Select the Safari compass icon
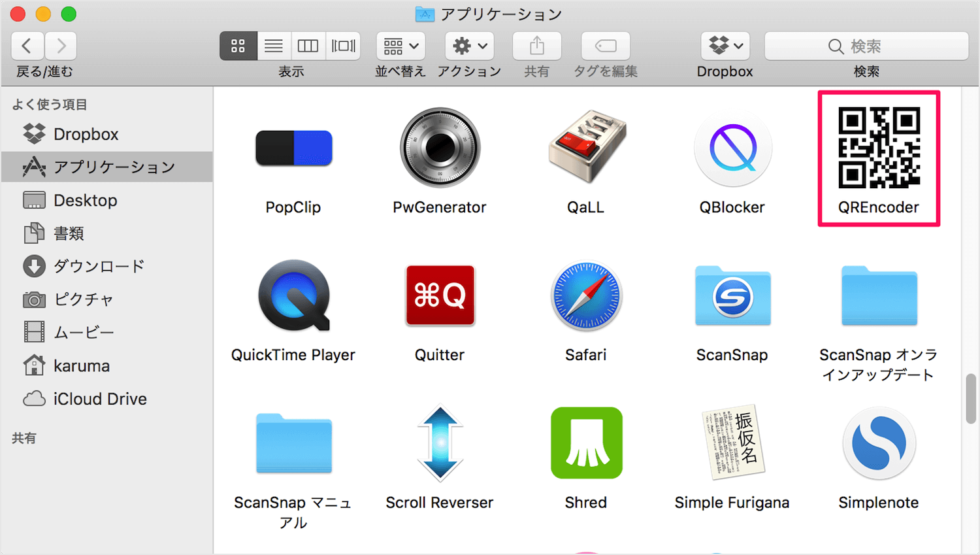This screenshot has width=980, height=555. click(586, 295)
